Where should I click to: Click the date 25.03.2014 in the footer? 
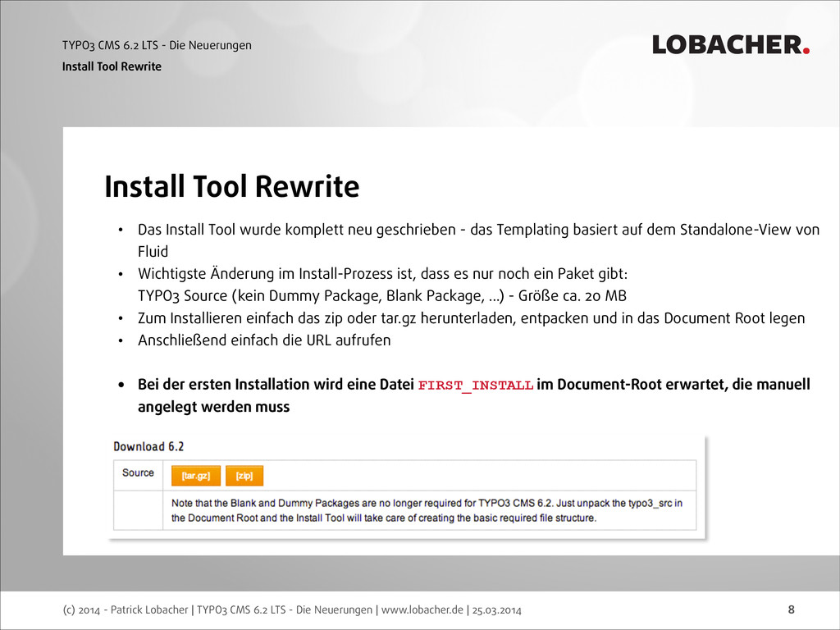pyautogui.click(x=496, y=609)
